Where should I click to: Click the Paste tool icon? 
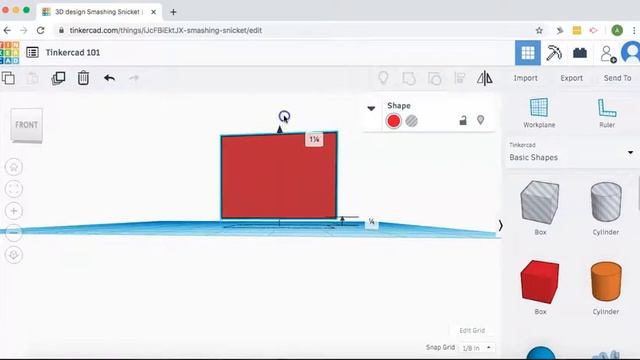pyautogui.click(x=33, y=78)
